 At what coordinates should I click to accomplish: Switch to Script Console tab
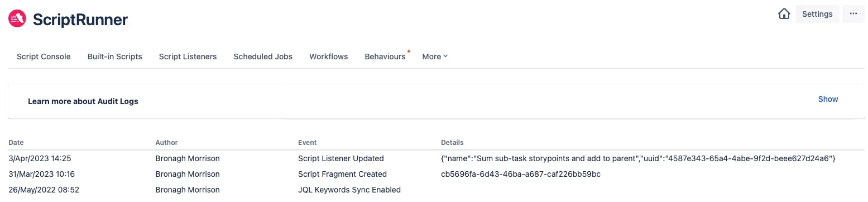coord(44,57)
